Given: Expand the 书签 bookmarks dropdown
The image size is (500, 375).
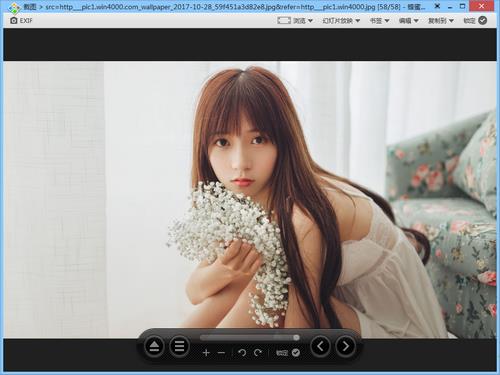Looking at the screenshot, I should pyautogui.click(x=379, y=21).
